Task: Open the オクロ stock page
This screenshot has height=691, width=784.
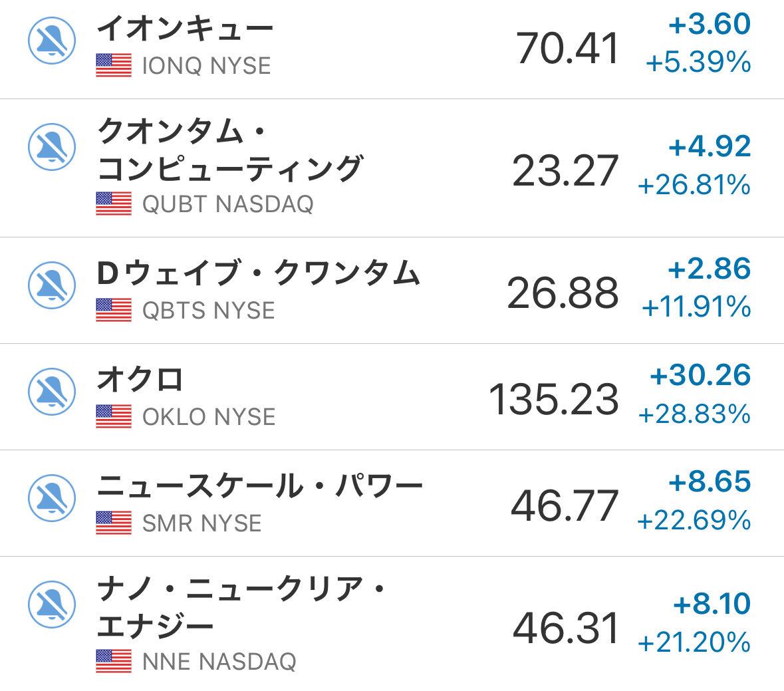Action: [x=140, y=380]
